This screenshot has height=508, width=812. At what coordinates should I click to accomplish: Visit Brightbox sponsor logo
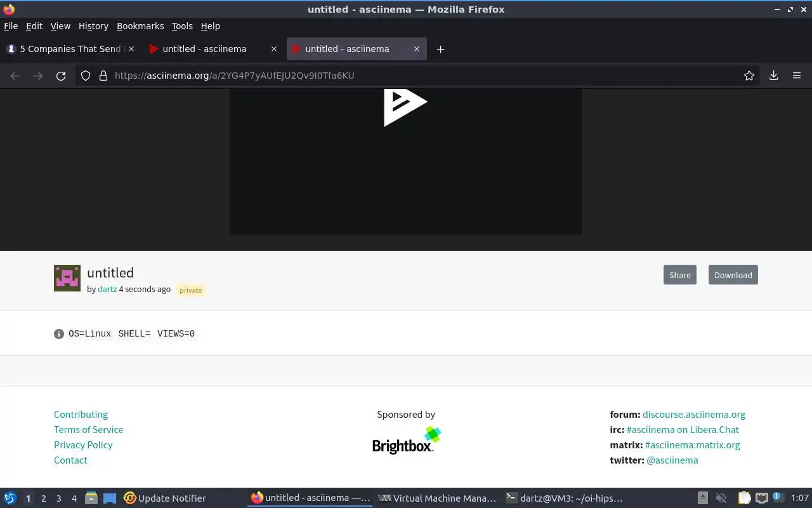coord(406,440)
